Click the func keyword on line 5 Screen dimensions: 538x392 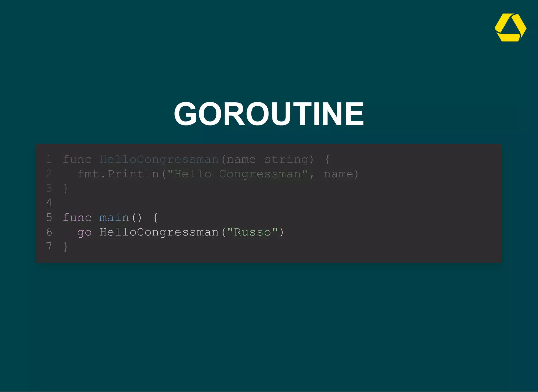77,217
